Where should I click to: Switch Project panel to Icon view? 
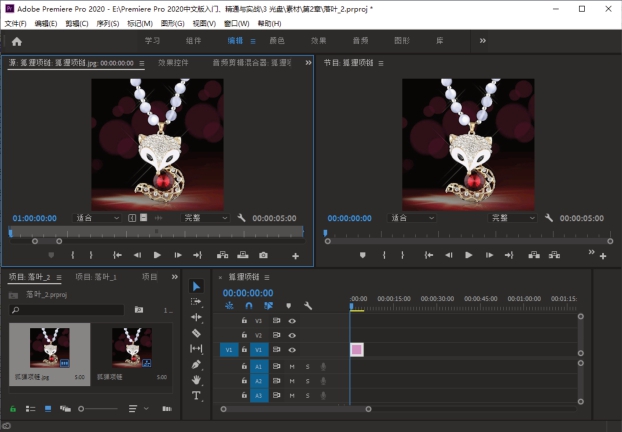pos(48,409)
